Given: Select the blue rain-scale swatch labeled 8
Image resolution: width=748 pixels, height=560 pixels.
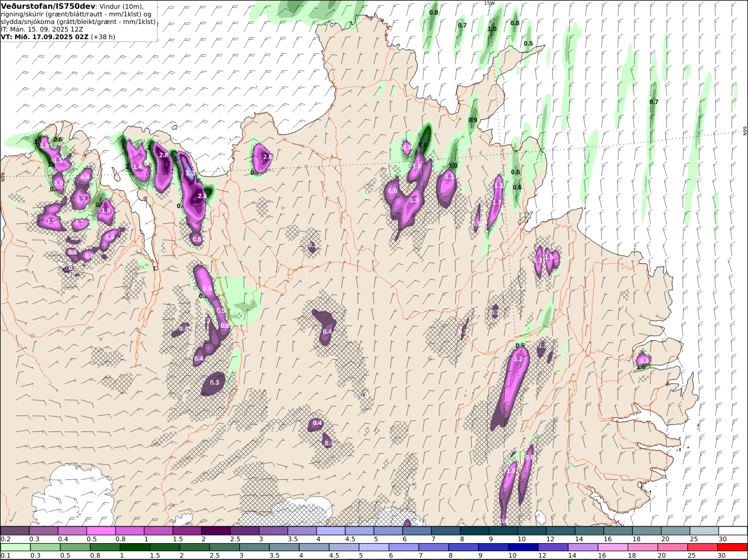Looking at the screenshot, I should click(x=463, y=547).
